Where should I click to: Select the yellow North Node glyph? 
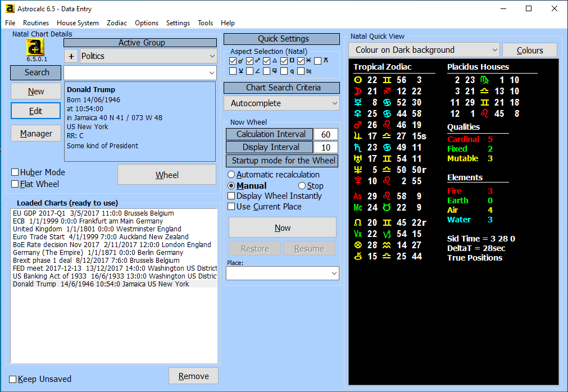358,222
